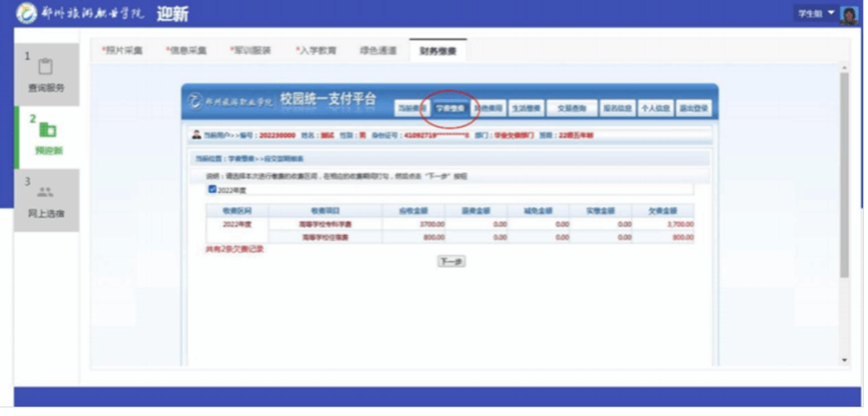Open the 网上选宿 people icon step
This screenshot has height=416, width=868.
click(46, 193)
